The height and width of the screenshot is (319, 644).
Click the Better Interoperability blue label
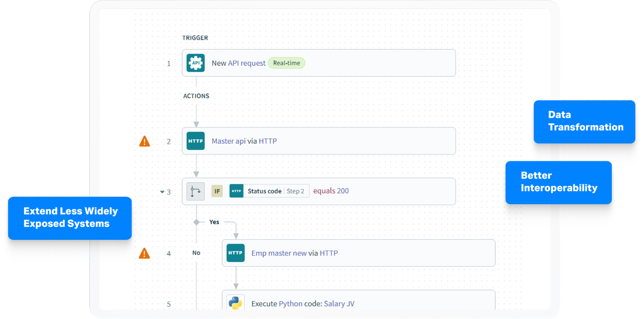[x=559, y=182]
